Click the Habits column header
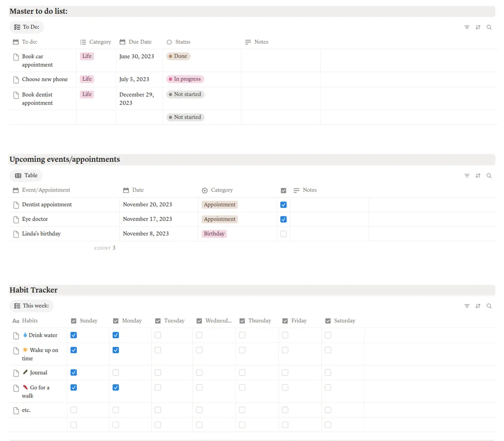The width and height of the screenshot is (504, 441). pyautogui.click(x=25, y=321)
